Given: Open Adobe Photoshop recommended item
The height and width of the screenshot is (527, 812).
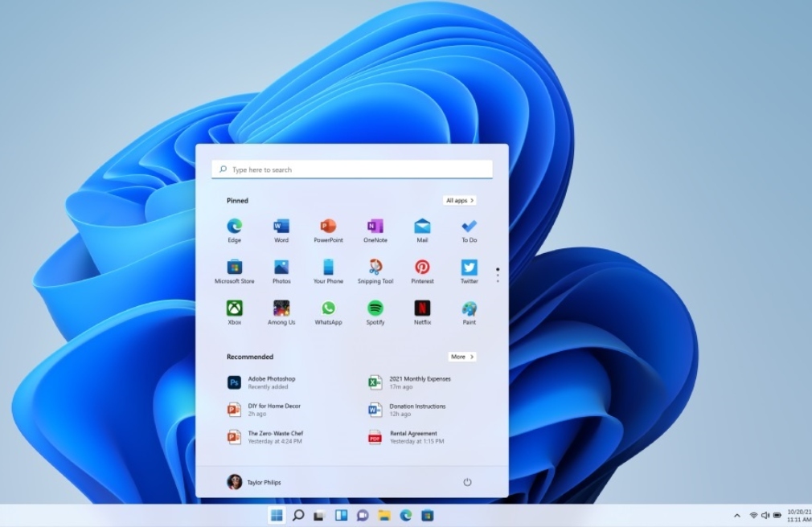Looking at the screenshot, I should [261, 382].
